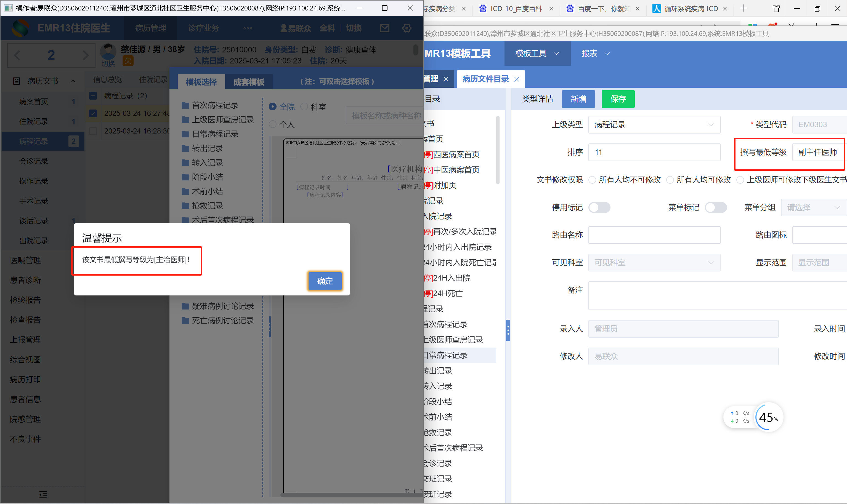Click the mail envelope icon
The height and width of the screenshot is (504, 847).
(x=384, y=28)
